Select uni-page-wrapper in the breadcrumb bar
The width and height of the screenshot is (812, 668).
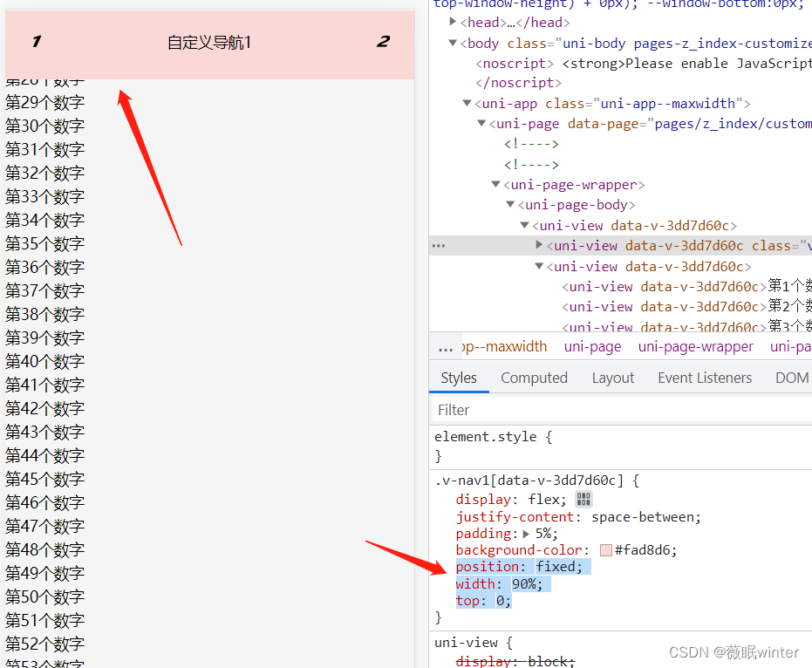click(x=695, y=346)
